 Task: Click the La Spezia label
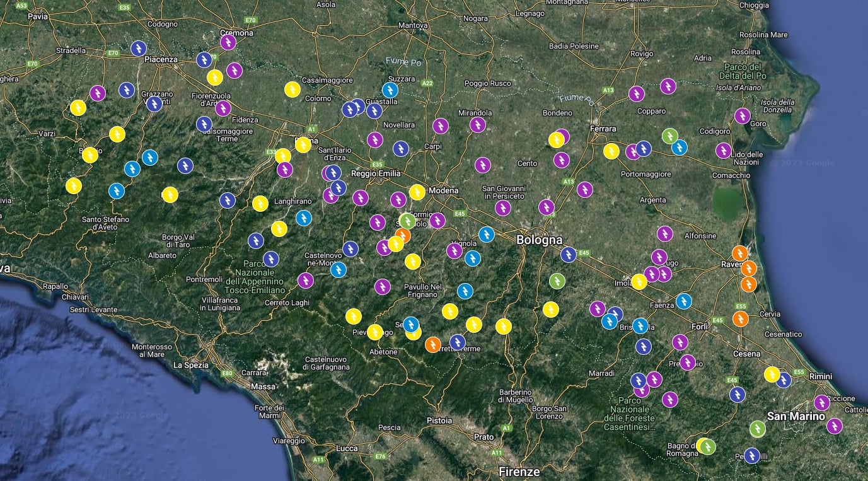[x=190, y=365]
